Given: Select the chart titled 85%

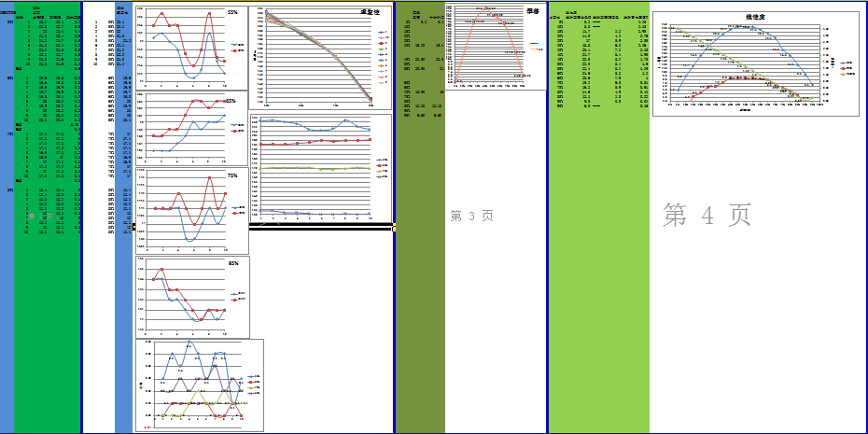Looking at the screenshot, I should point(192,297).
